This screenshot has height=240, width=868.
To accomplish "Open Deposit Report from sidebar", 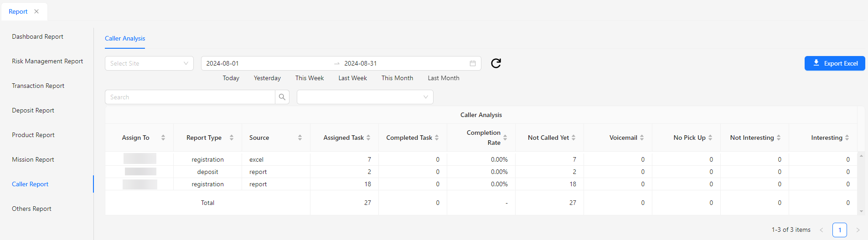I will point(33,110).
